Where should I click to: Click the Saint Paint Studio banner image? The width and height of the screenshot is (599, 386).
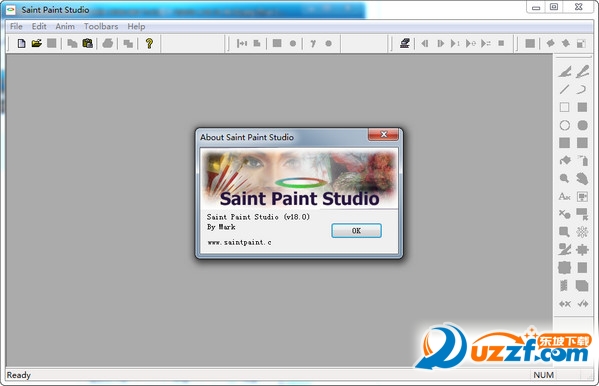click(x=300, y=179)
